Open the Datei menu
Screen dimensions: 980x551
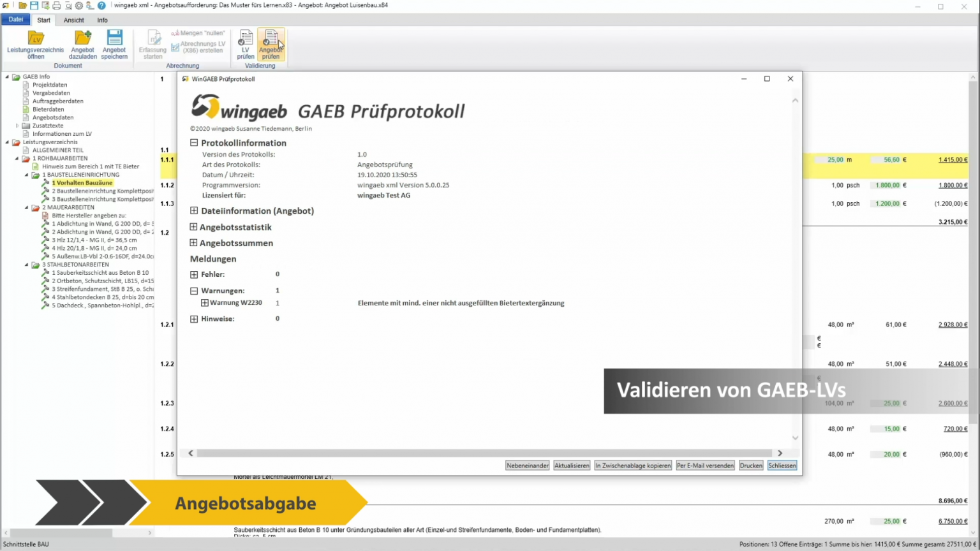pos(15,19)
